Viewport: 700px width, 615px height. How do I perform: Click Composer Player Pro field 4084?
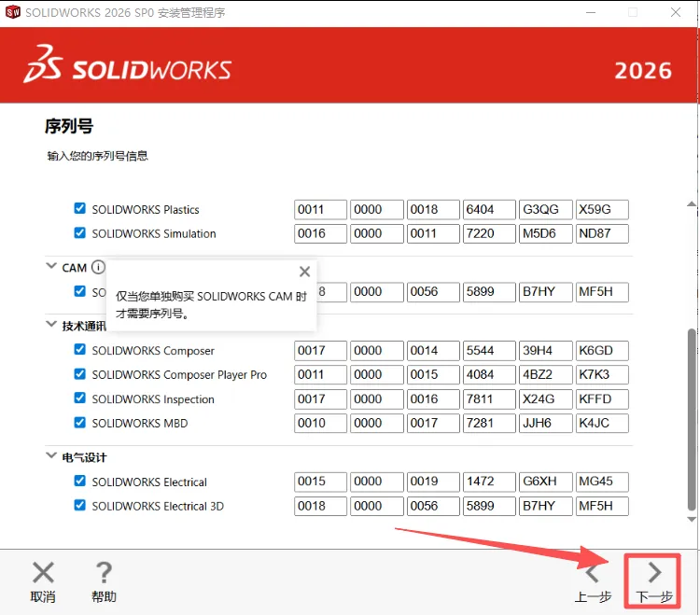[x=489, y=374]
